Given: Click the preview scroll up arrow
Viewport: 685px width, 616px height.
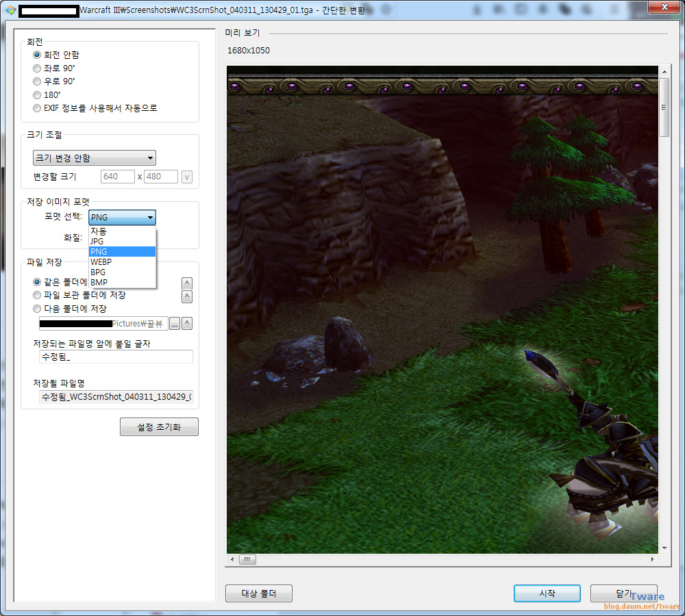Looking at the screenshot, I should pyautogui.click(x=664, y=72).
